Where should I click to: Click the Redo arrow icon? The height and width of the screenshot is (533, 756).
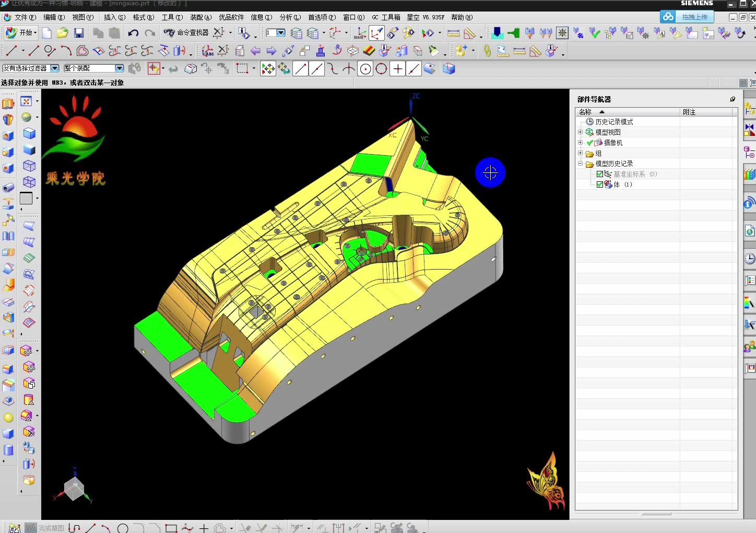[150, 33]
